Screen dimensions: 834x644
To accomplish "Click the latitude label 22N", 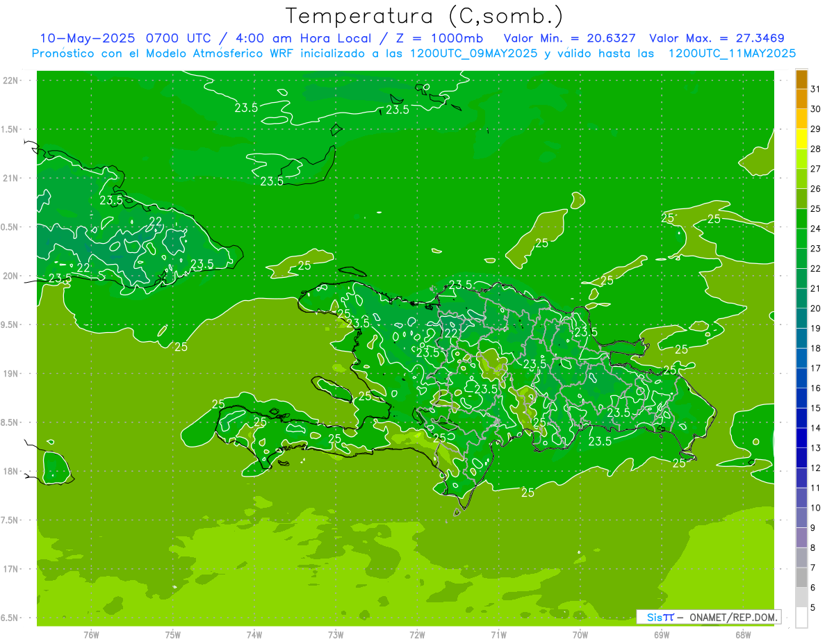I will (12, 80).
